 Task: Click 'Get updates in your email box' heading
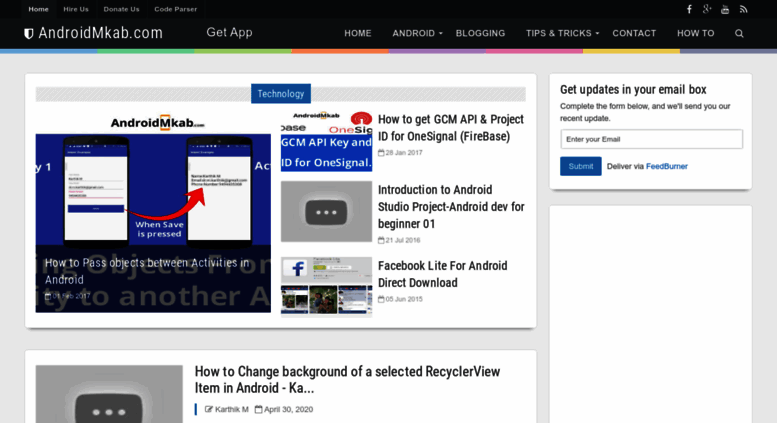coord(633,90)
